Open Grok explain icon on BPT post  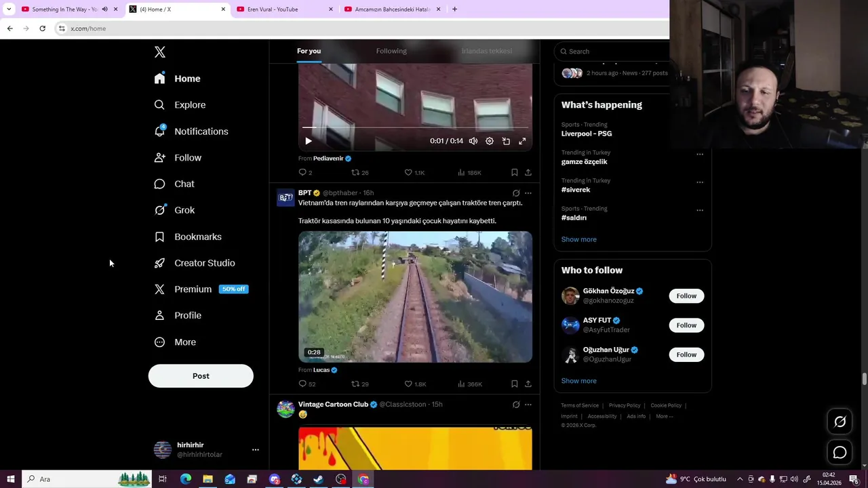[x=516, y=193]
